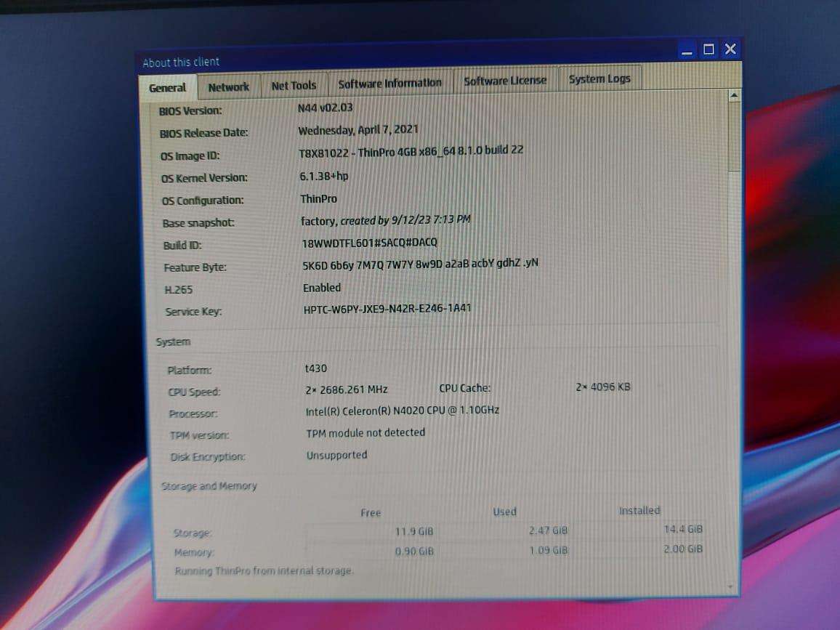Screen dimensions: 840x630
Task: Switch to the System Logs tab
Action: pyautogui.click(x=599, y=78)
